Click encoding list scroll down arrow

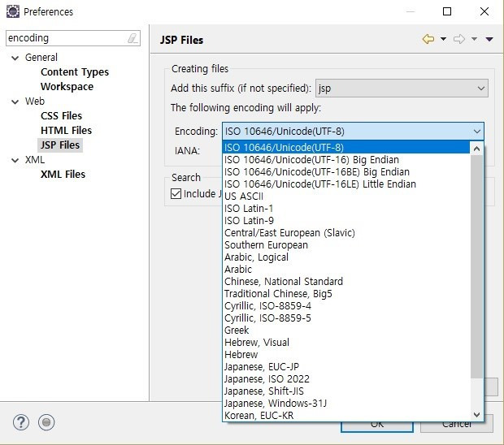[x=476, y=414]
